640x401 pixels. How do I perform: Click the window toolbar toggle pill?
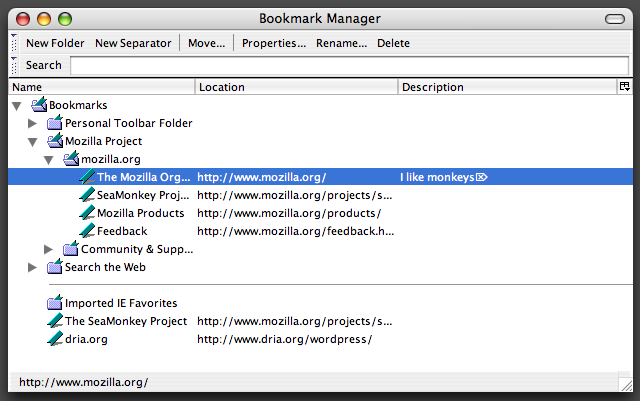615,19
